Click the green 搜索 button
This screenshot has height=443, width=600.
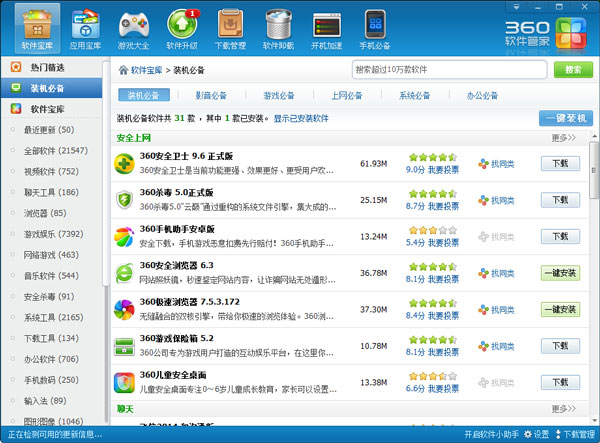tap(573, 70)
